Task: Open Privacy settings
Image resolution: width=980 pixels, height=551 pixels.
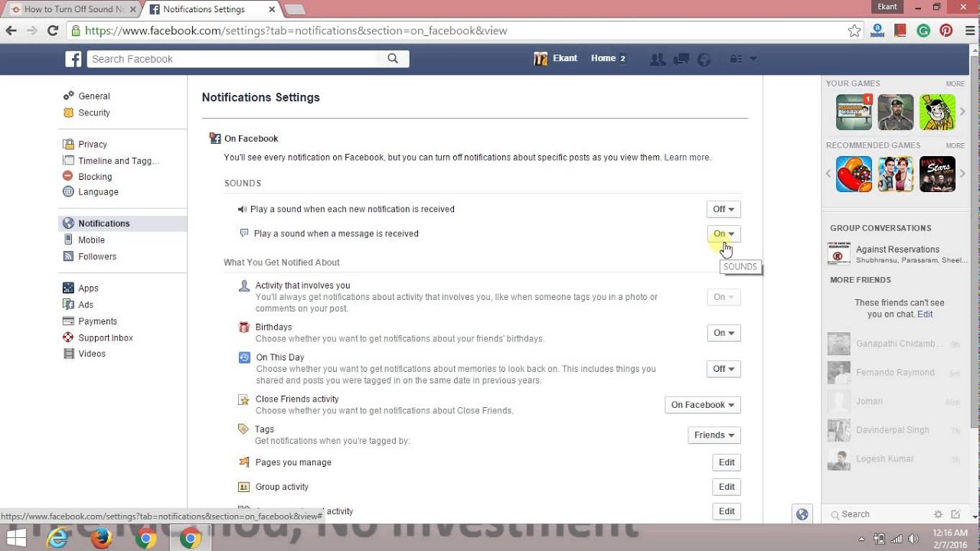Action: tap(93, 145)
